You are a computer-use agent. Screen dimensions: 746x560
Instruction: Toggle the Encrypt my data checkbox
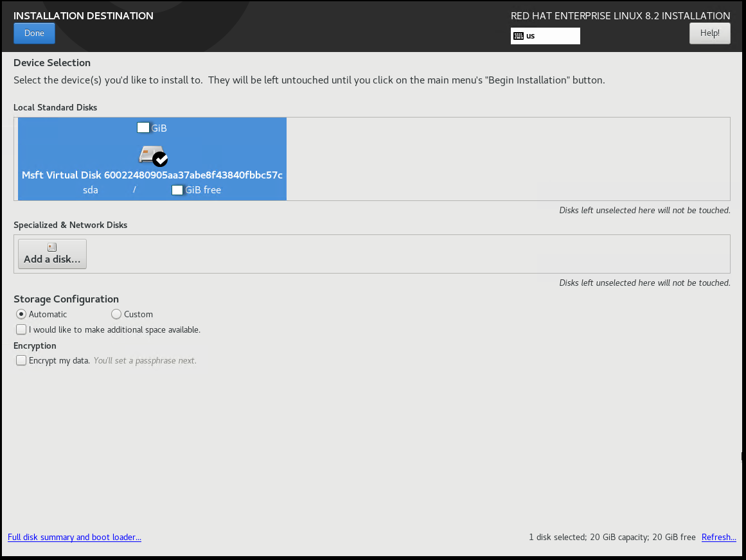coord(21,360)
